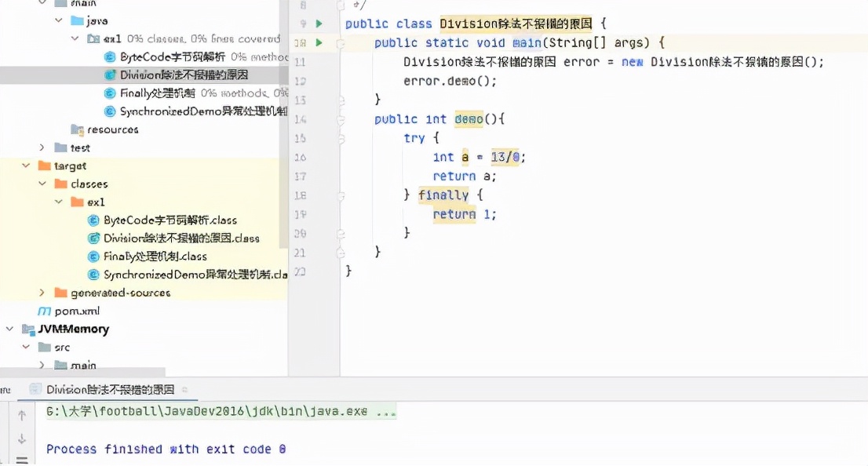Fold the try block at line 15

(x=341, y=138)
